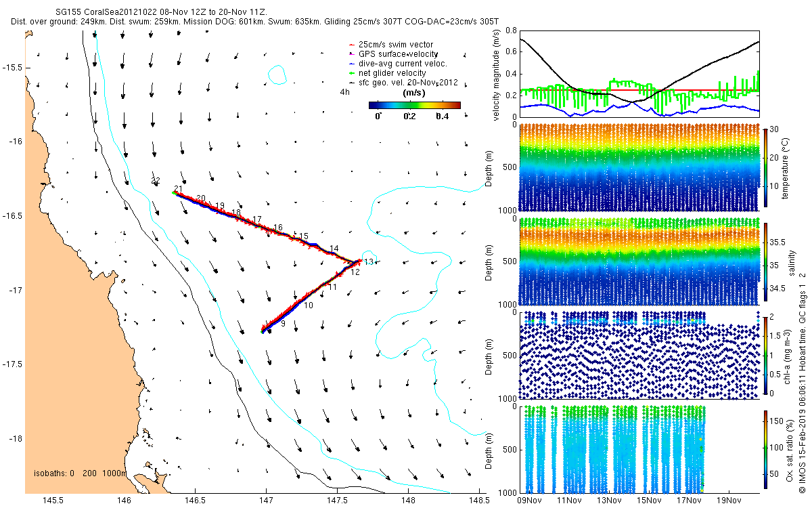The image size is (812, 508).
Task: Click the '11Nov' date label on the time axis
Action: [x=569, y=501]
